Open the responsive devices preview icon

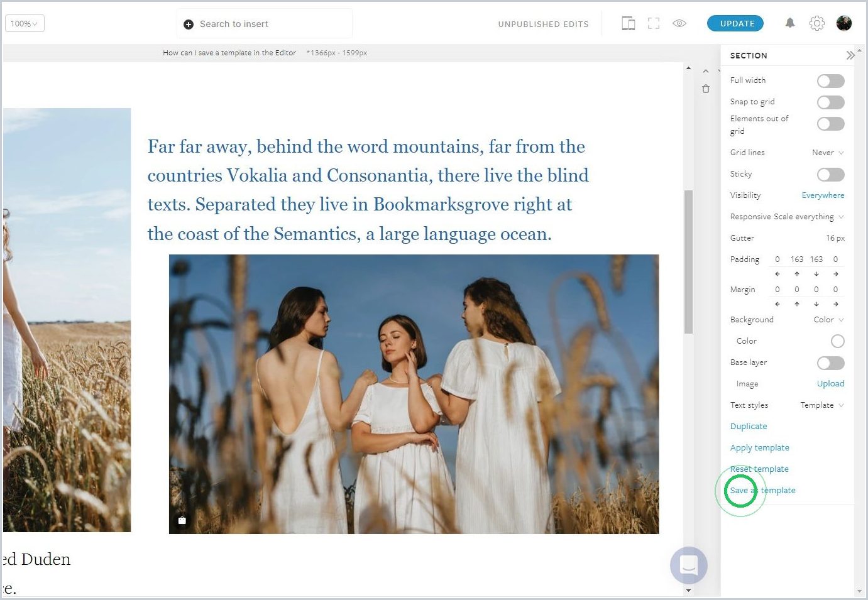(x=628, y=23)
